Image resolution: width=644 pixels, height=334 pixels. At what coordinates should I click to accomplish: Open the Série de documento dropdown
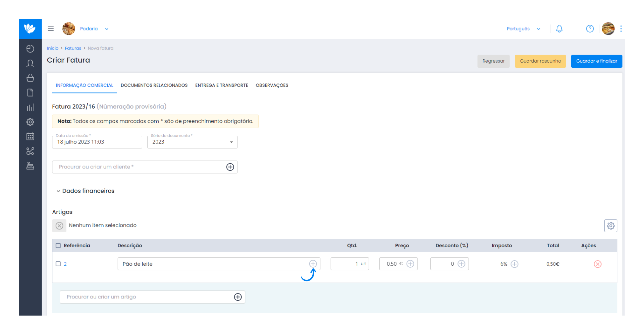click(193, 142)
